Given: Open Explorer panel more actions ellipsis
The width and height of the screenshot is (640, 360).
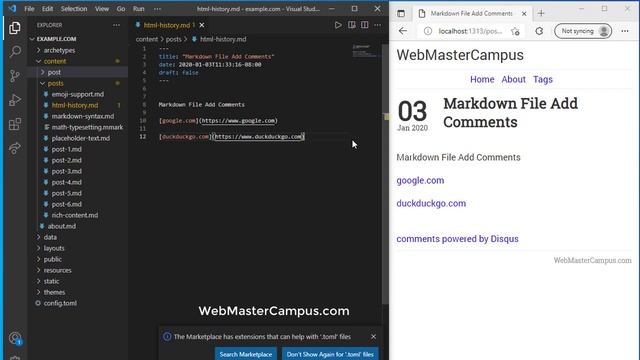Looking at the screenshot, I should pyautogui.click(x=116, y=25).
